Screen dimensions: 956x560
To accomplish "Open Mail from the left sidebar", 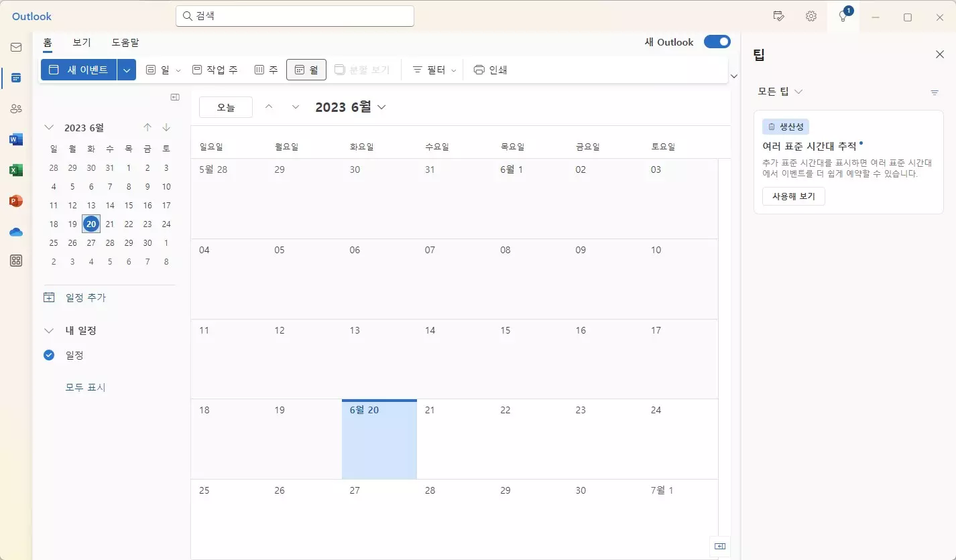I will click(x=15, y=47).
